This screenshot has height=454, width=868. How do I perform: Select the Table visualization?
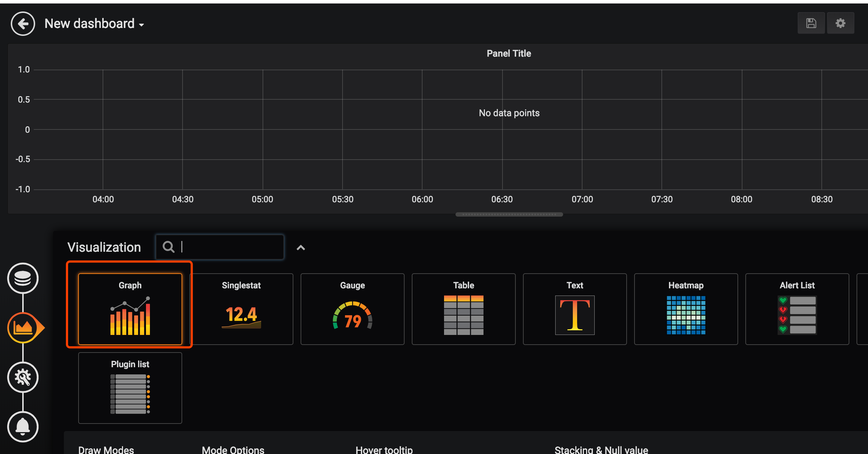(463, 309)
